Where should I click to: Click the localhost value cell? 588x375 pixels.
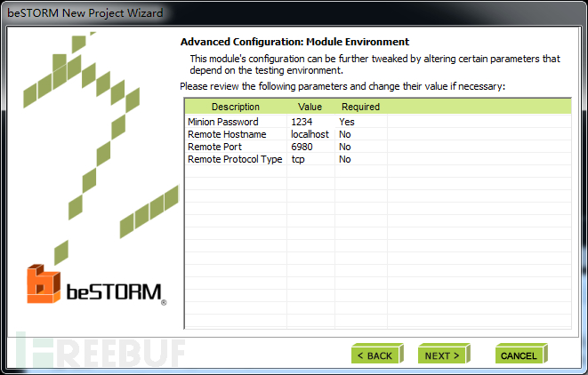coord(310,134)
